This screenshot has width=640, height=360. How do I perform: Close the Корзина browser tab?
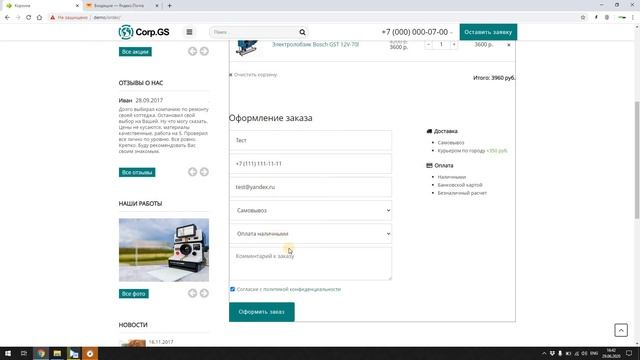(77, 6)
